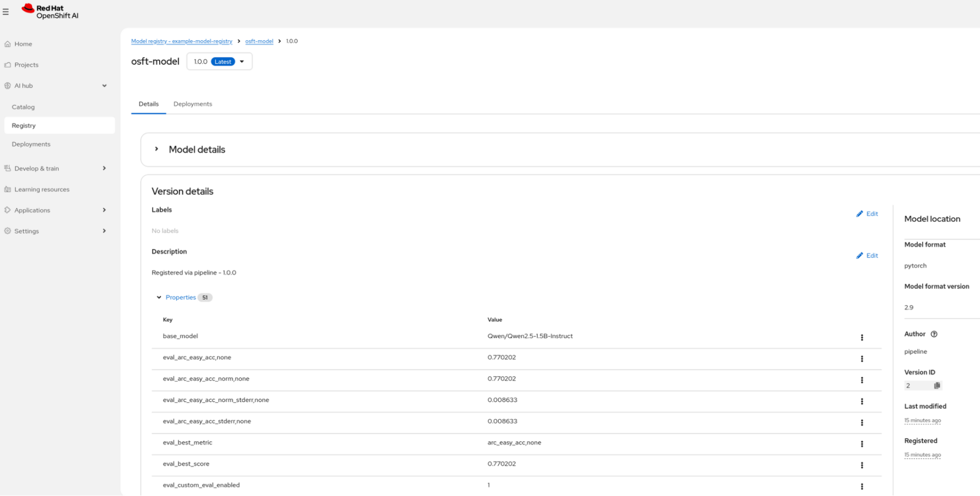Open kebab menu for eval_custom_eval_enabled row

point(861,486)
